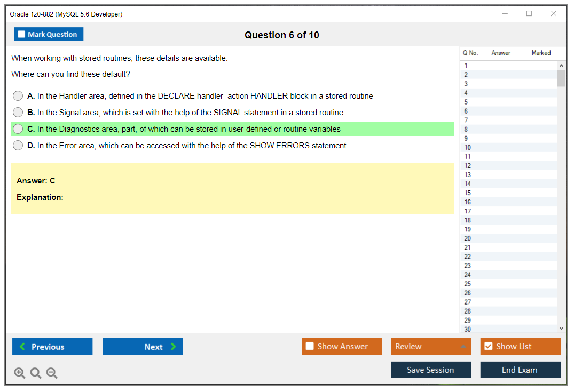Select the highlighted answer C radio button
Image resolution: width=574 pixels, height=392 pixels.
click(x=18, y=129)
